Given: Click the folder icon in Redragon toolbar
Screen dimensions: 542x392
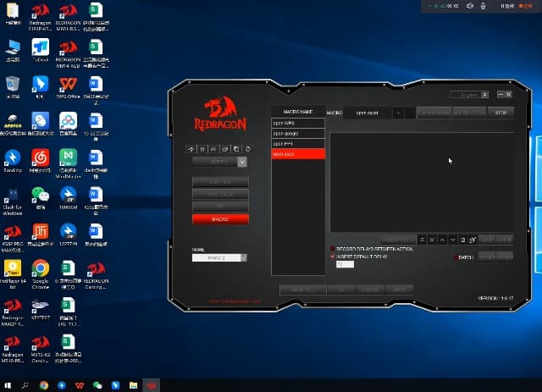Looking at the screenshot, I should coord(236,149).
